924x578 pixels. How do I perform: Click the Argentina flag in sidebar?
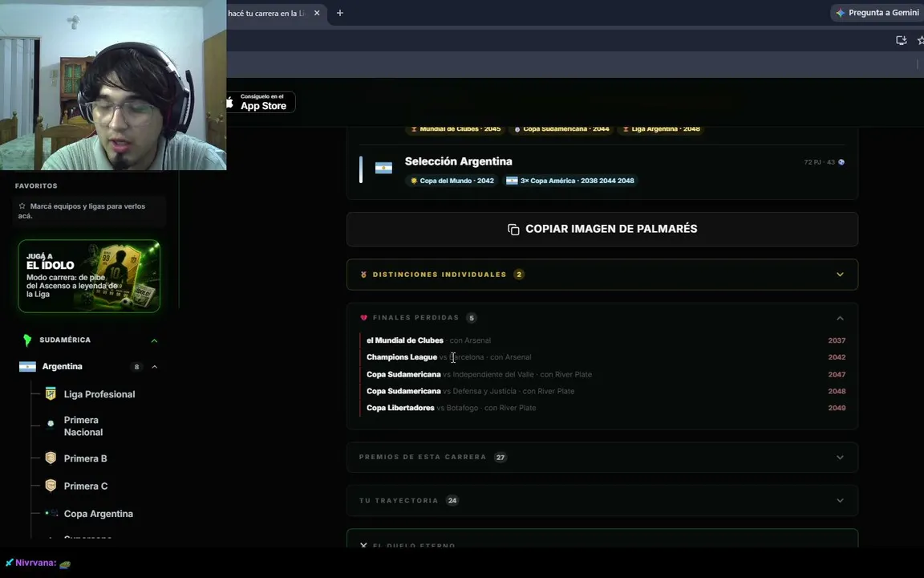28,367
